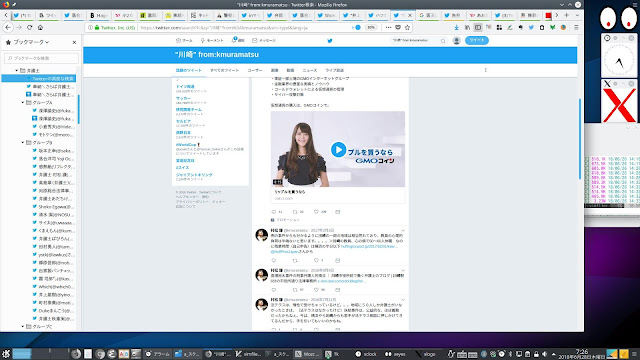Collapse the グループB bookmark folder
The height and width of the screenshot is (360, 640).
pos(23,142)
